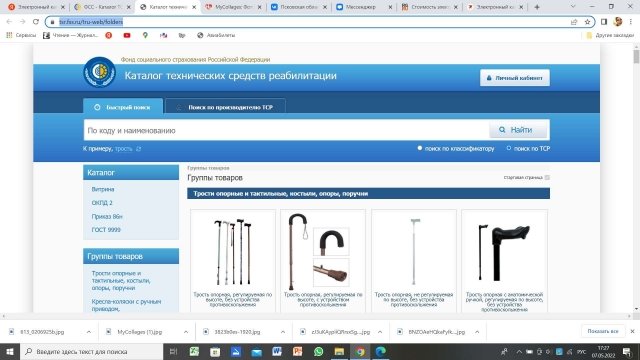Show hidden system tray icons

(x=519, y=351)
